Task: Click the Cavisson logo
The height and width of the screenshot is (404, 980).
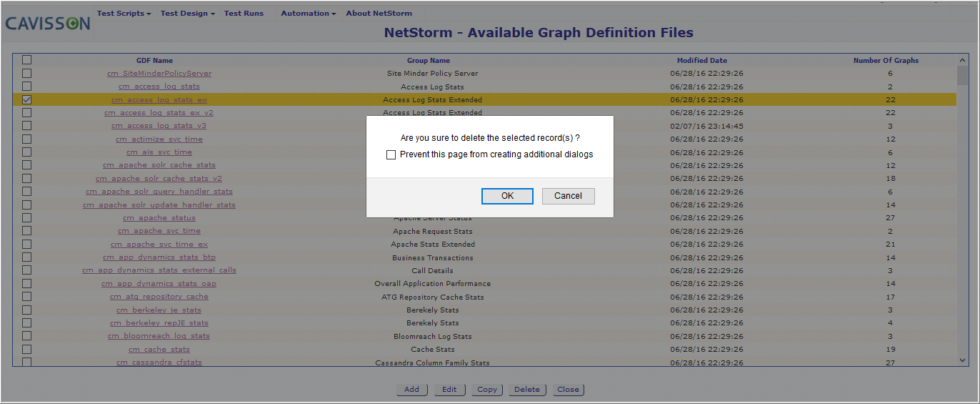Action: [x=48, y=23]
